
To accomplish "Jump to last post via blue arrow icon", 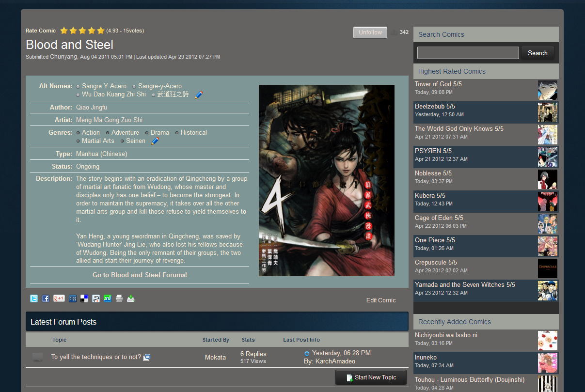I will [307, 354].
